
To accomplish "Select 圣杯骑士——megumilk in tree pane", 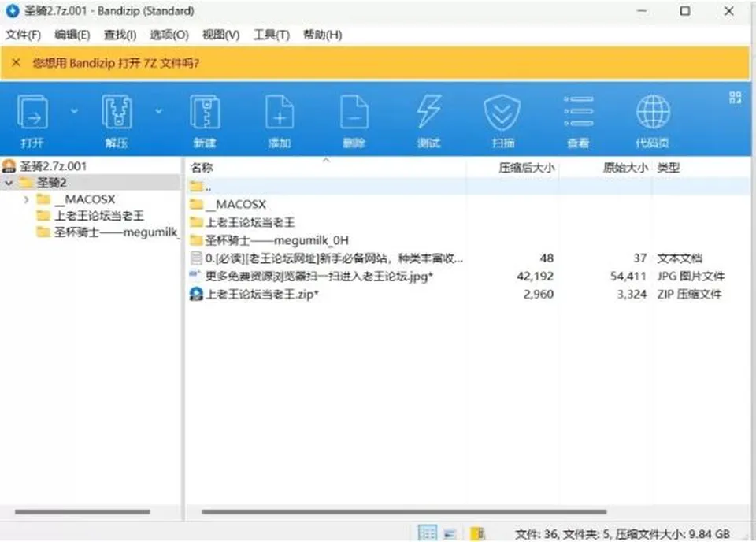I will pyautogui.click(x=116, y=232).
